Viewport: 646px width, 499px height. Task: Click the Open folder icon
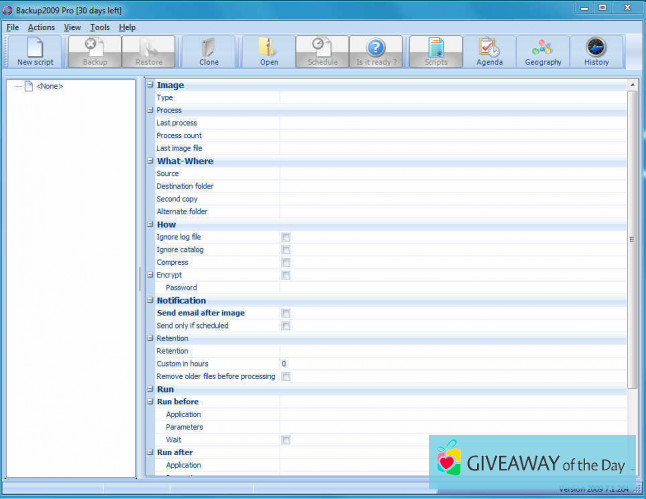point(269,51)
